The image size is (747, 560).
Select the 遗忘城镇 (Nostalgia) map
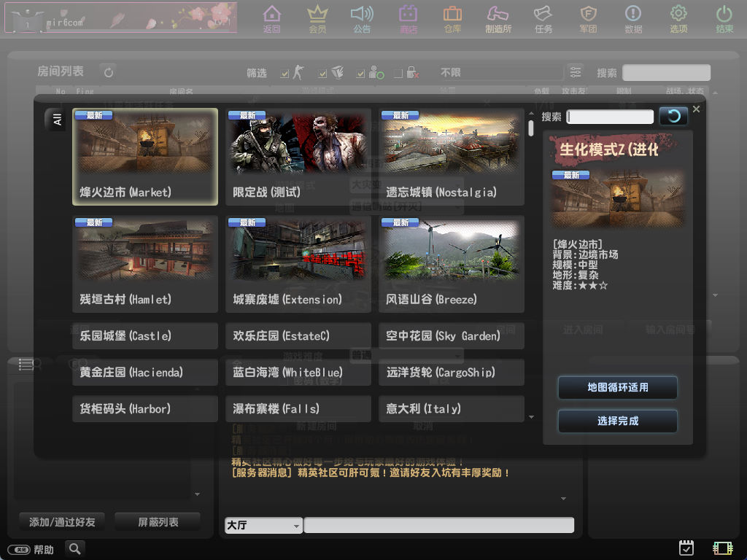click(451, 157)
